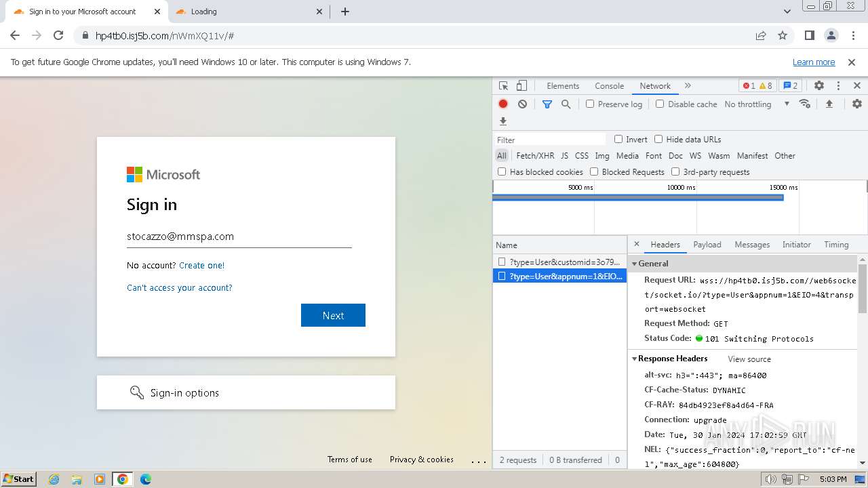Open a new browser tab
This screenshot has width=868, height=488.
click(x=345, y=12)
